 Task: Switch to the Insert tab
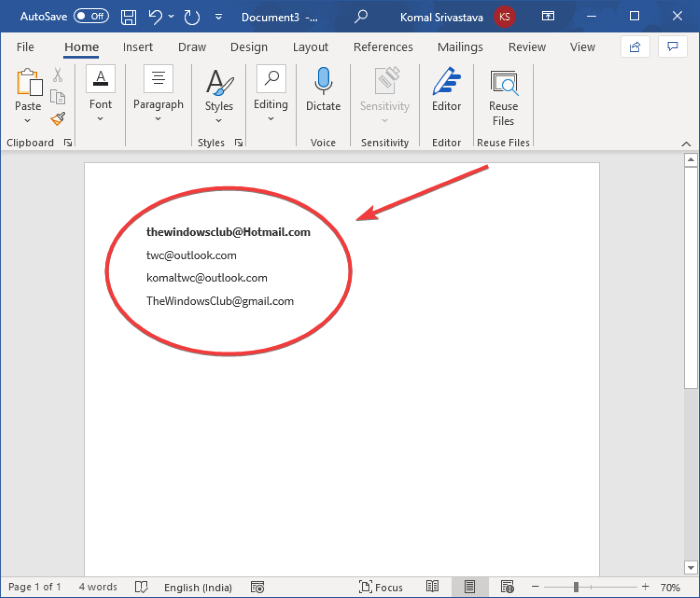point(138,47)
